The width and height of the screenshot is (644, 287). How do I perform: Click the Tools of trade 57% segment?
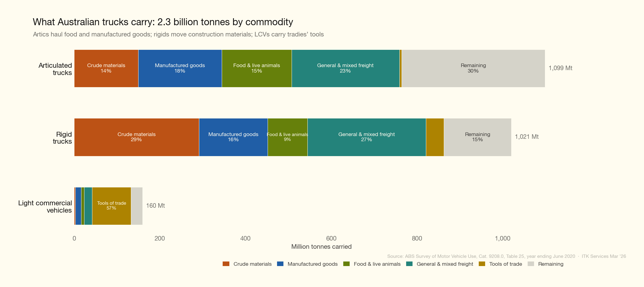(x=111, y=206)
